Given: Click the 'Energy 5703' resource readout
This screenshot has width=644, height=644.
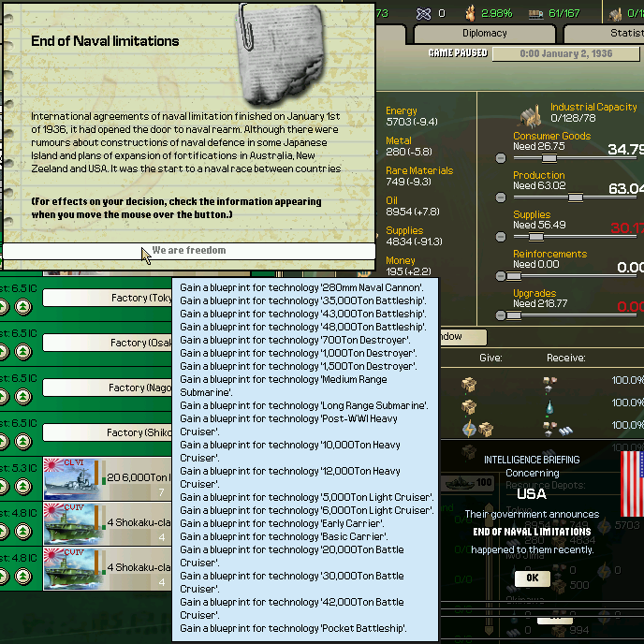Looking at the screenshot, I should (x=412, y=116).
